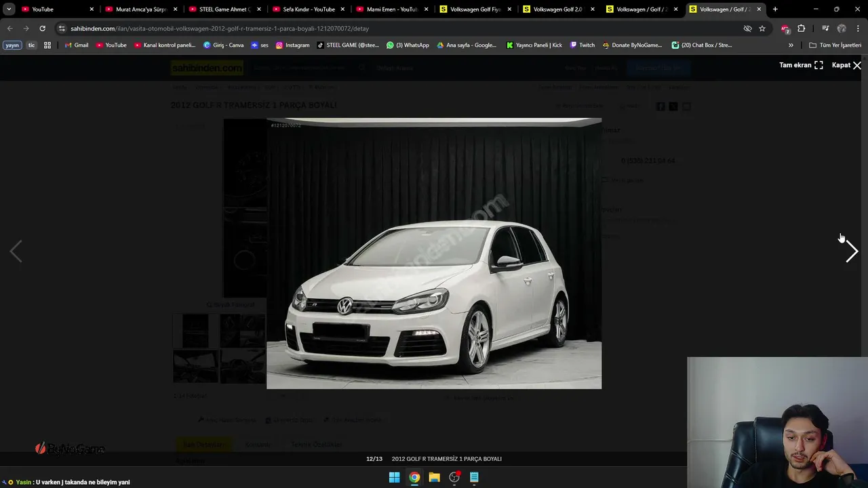This screenshot has height=488, width=868.
Task: Open the round taskbar app with red badge
Action: click(454, 477)
